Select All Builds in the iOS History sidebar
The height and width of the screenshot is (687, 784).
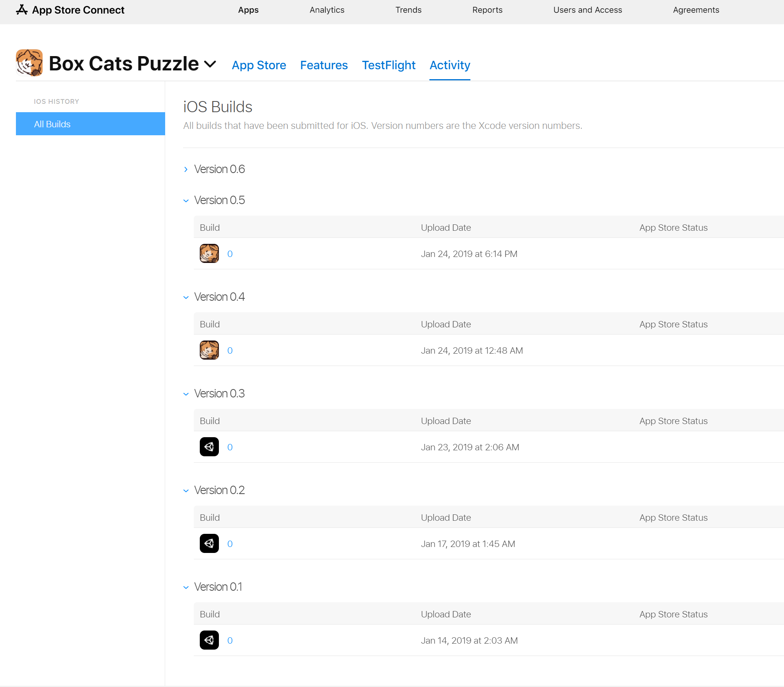pos(90,124)
